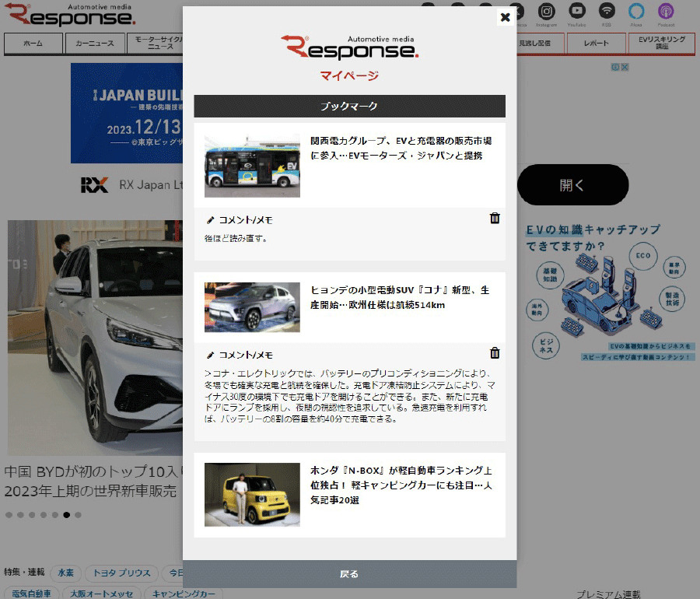Select the first carousel dot
This screenshot has width=700, height=599.
point(9,515)
